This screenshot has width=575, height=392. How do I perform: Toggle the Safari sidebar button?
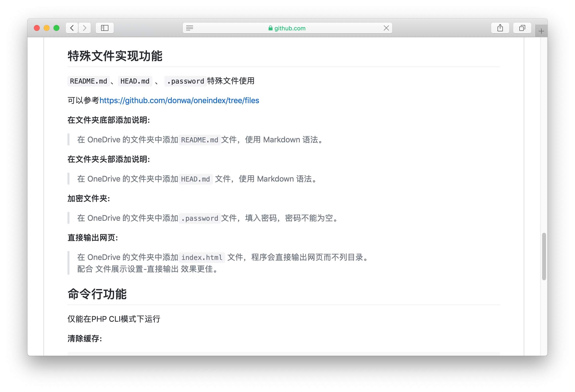pyautogui.click(x=105, y=28)
